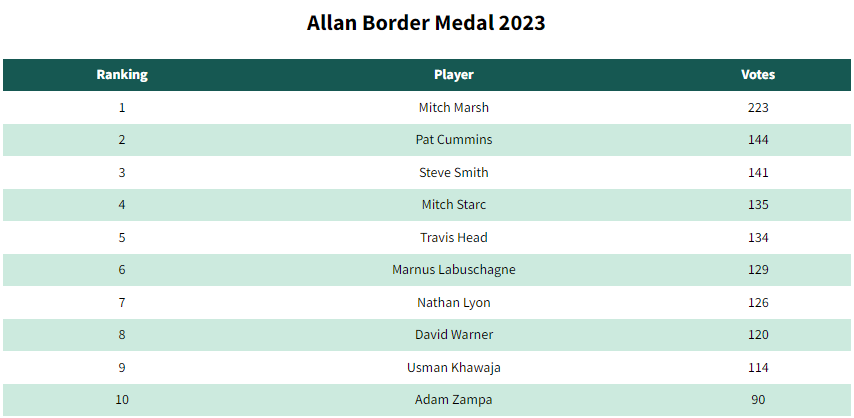Click David Warner in the table
The image size is (854, 418).
(x=454, y=335)
